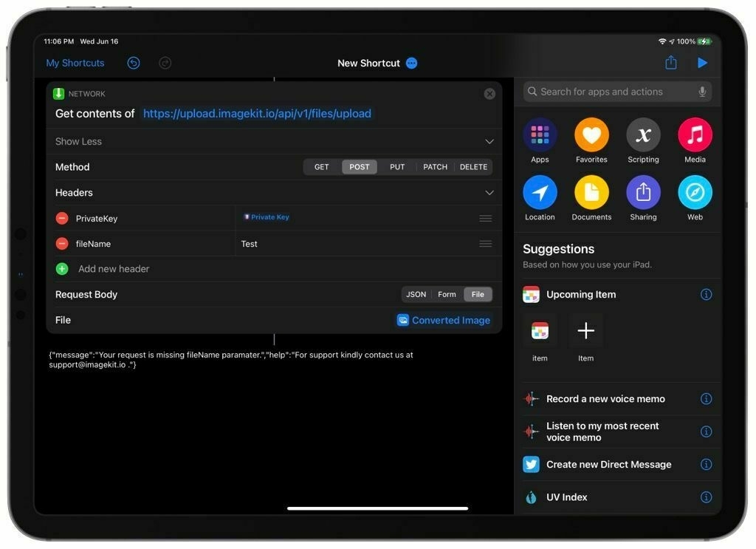This screenshot has width=756, height=549.
Task: Select POST method
Action: (x=360, y=167)
